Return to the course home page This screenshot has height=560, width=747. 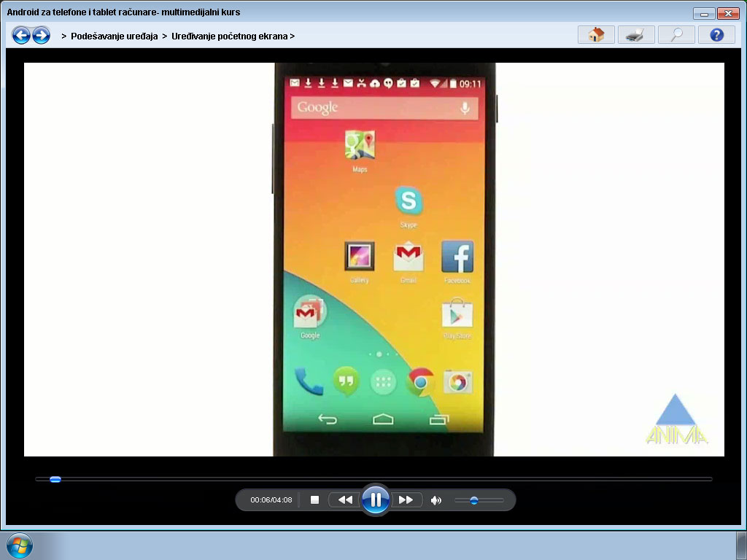click(595, 34)
